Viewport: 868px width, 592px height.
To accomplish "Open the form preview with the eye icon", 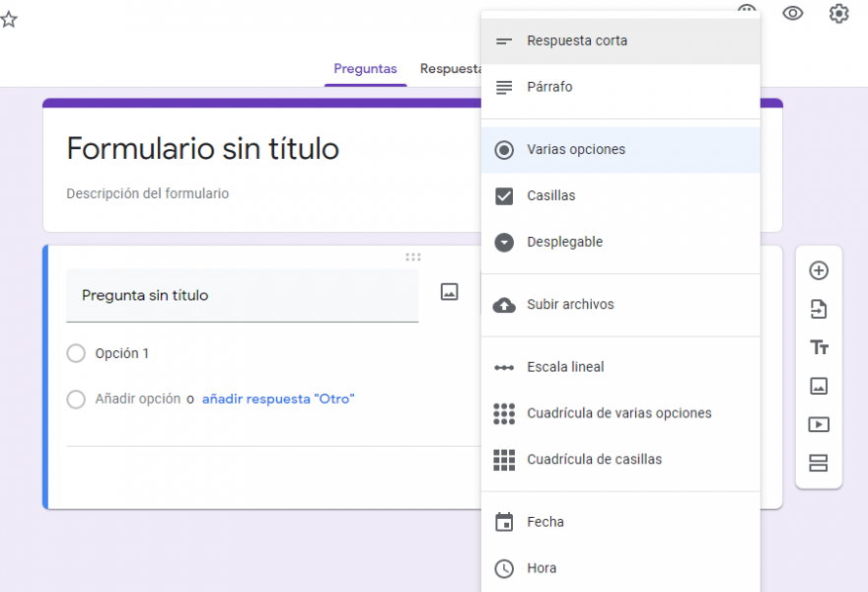I will tap(793, 14).
